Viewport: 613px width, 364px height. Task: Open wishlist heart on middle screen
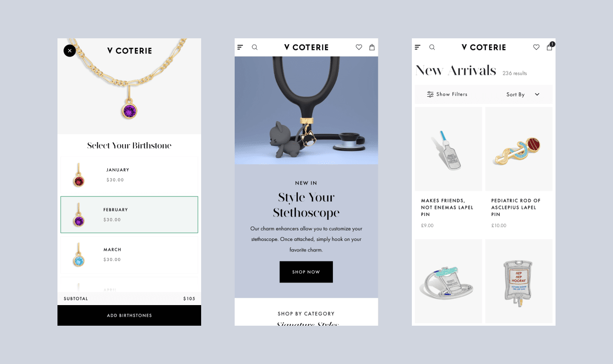(x=359, y=47)
